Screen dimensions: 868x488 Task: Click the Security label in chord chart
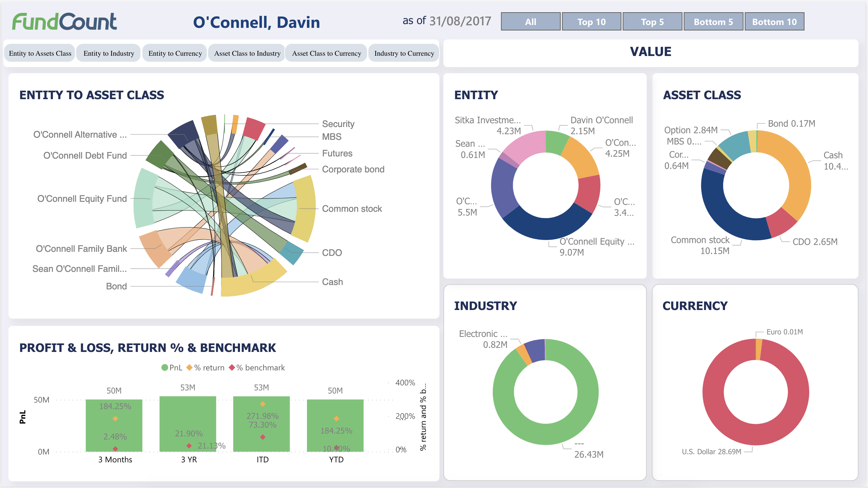point(338,124)
